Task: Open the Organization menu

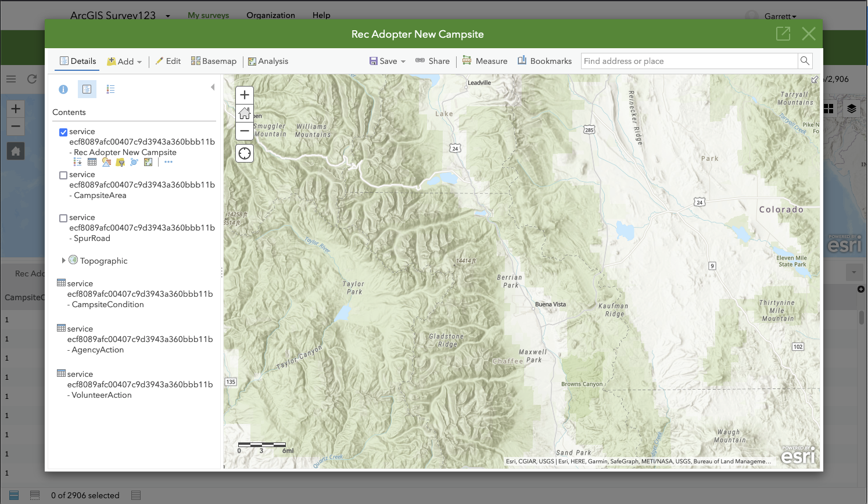Action: tap(271, 15)
